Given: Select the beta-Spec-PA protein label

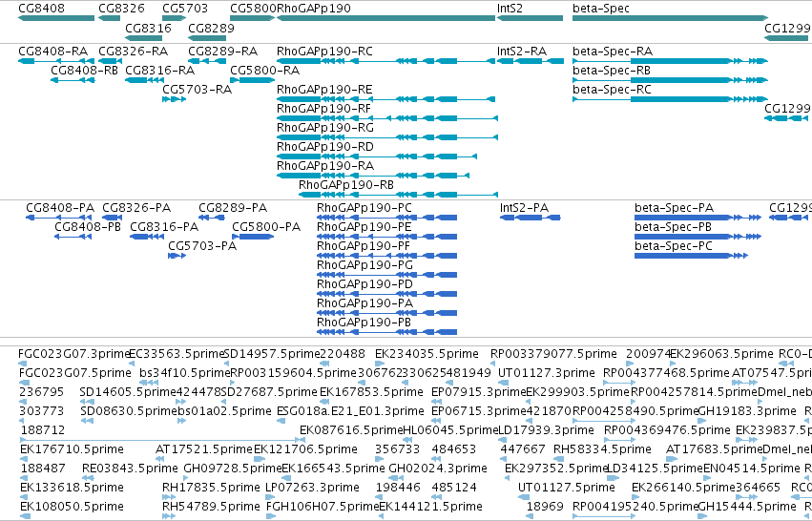Looking at the screenshot, I should pyautogui.click(x=675, y=208).
